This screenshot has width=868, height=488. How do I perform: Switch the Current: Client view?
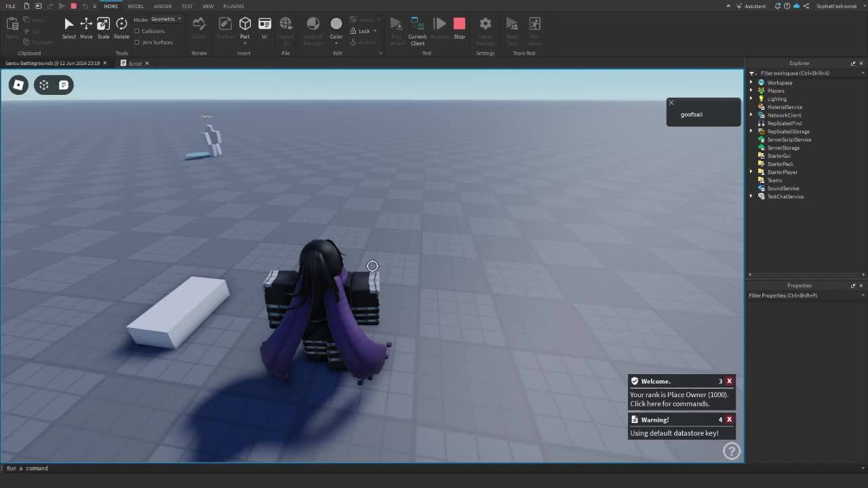click(418, 31)
